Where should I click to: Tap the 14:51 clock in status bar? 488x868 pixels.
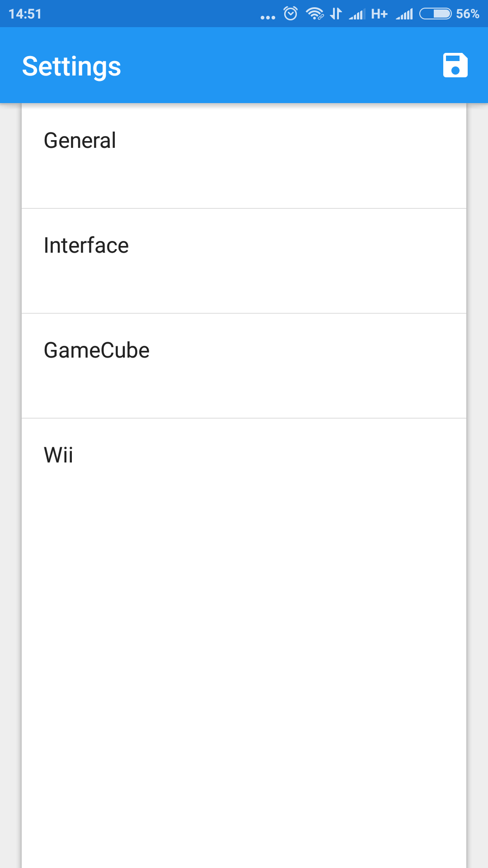pos(25,14)
